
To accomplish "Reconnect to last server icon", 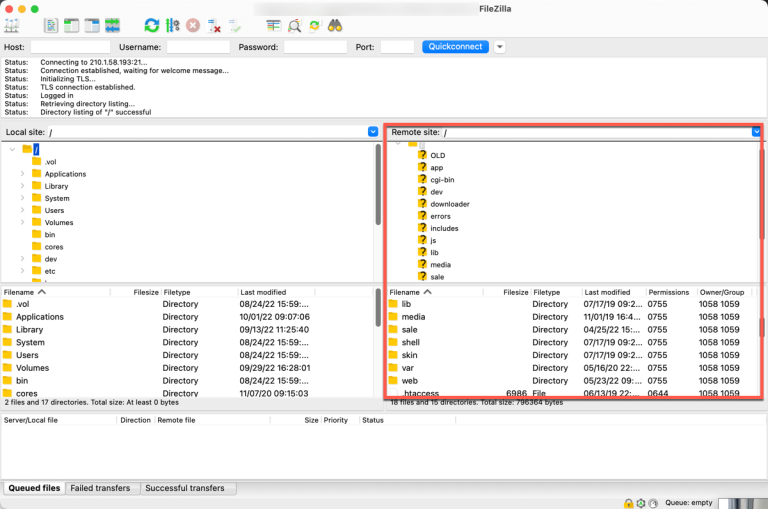I will coord(235,26).
